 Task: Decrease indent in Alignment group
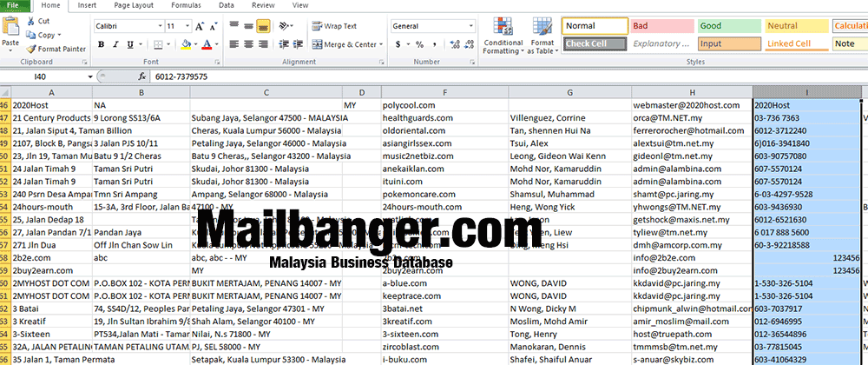pyautogui.click(x=284, y=44)
